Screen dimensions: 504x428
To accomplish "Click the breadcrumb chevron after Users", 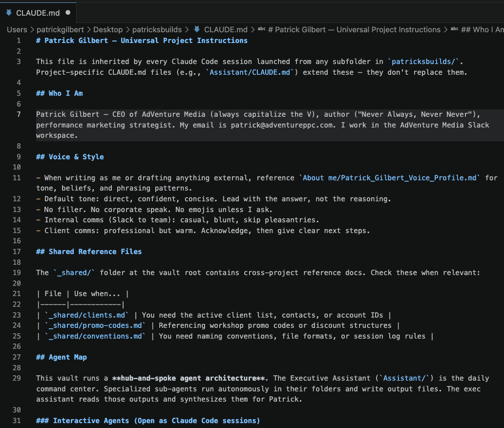I will coord(32,30).
